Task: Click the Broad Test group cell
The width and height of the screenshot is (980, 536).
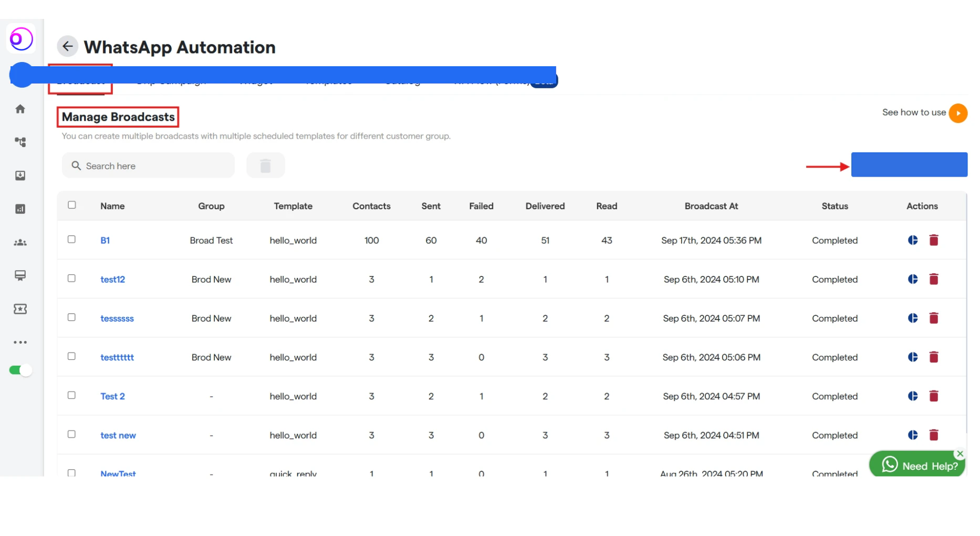Action: [x=211, y=240]
